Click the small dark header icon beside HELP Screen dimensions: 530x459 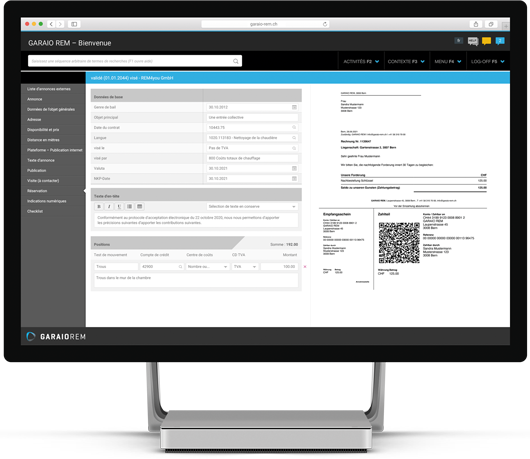pos(459,41)
